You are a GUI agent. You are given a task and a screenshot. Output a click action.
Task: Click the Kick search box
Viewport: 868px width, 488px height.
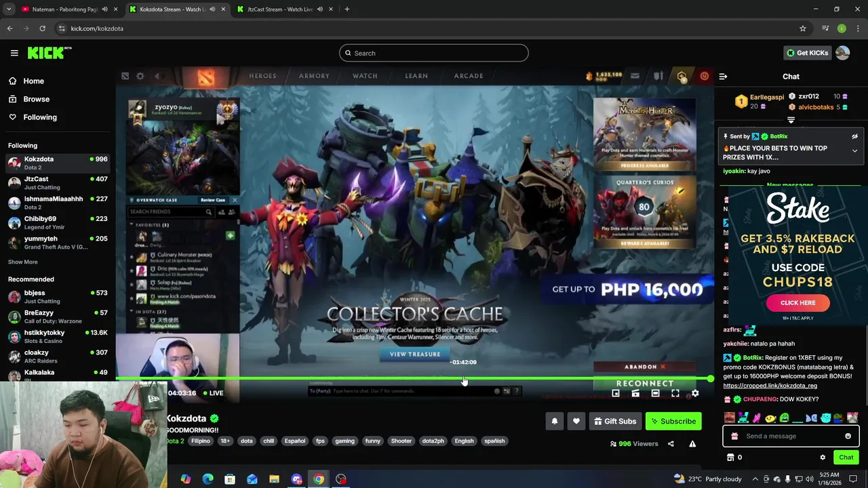pyautogui.click(x=434, y=53)
